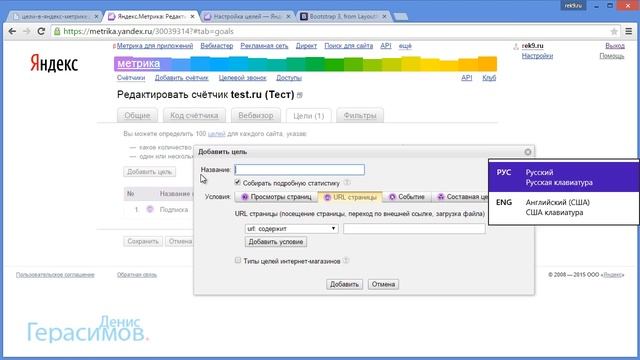Open a new browser tab

tap(401, 17)
